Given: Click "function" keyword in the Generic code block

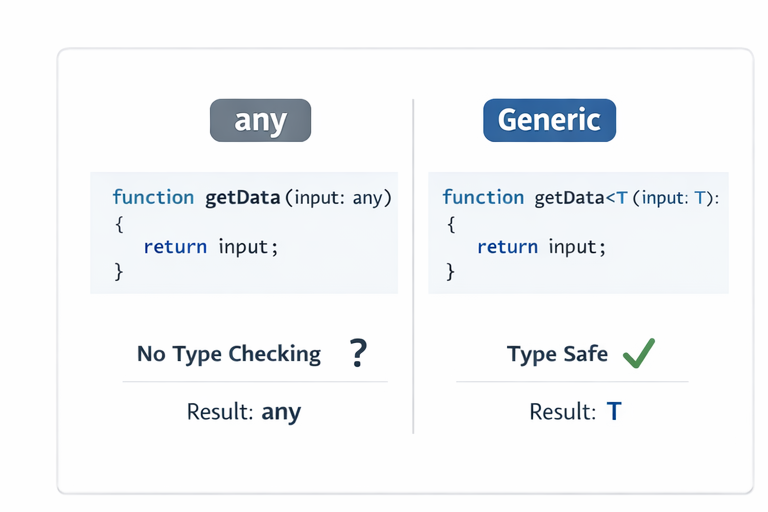Looking at the screenshot, I should point(483,197).
